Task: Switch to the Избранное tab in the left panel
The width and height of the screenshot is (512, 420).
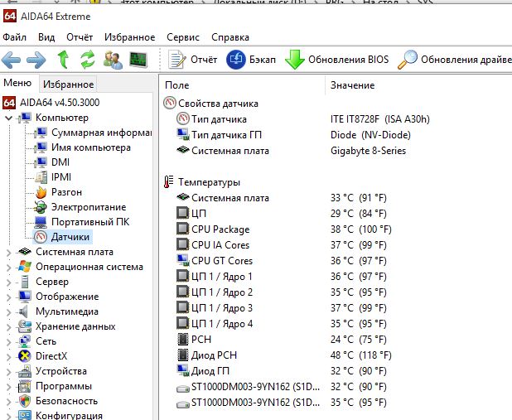Action: click(68, 84)
